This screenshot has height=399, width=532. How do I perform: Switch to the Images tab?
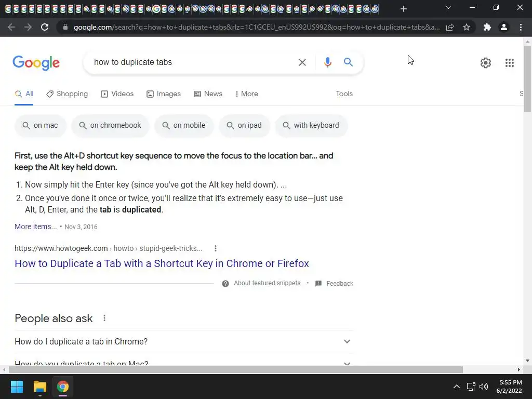(164, 94)
